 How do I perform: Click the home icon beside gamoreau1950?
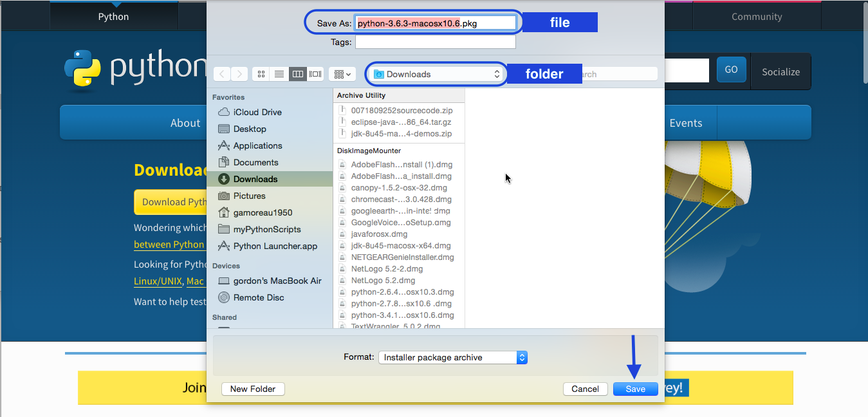pyautogui.click(x=224, y=212)
